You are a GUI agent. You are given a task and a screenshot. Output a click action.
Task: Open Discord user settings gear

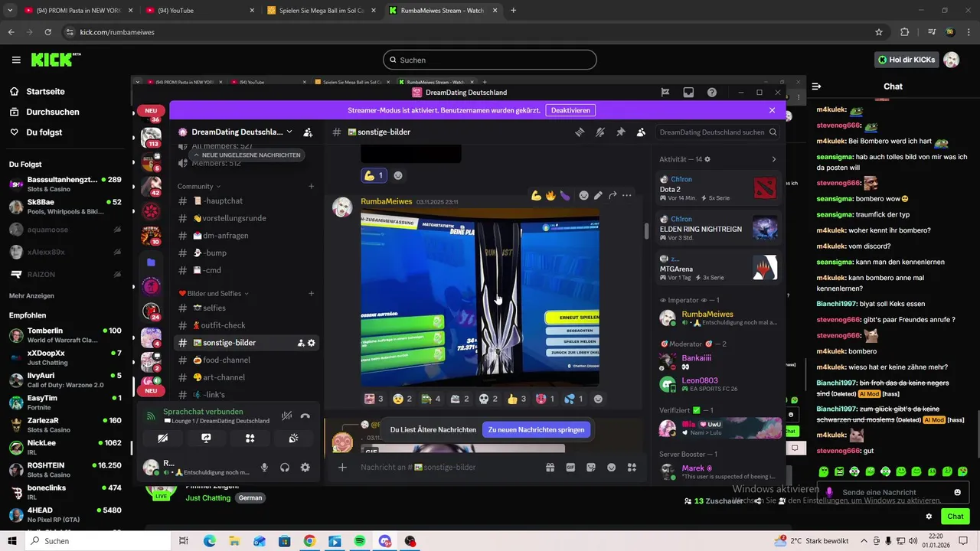pyautogui.click(x=305, y=468)
